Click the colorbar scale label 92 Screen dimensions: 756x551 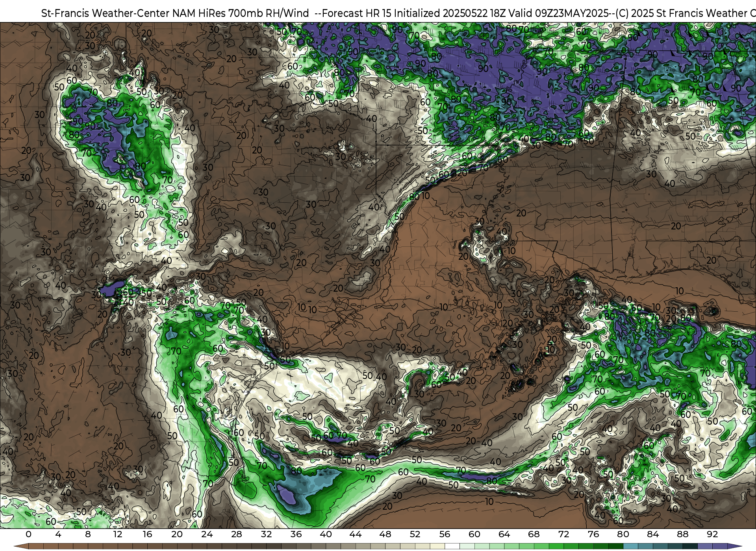coord(712,534)
